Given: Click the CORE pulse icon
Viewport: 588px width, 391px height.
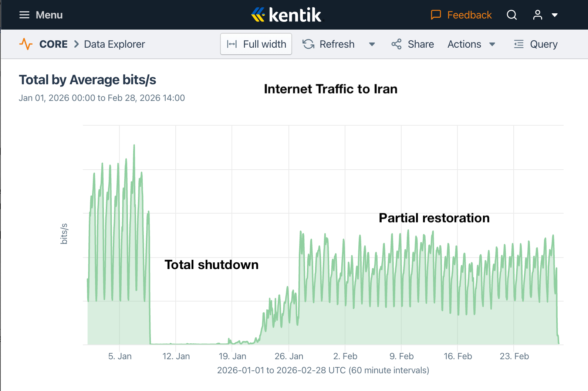Looking at the screenshot, I should click(26, 44).
